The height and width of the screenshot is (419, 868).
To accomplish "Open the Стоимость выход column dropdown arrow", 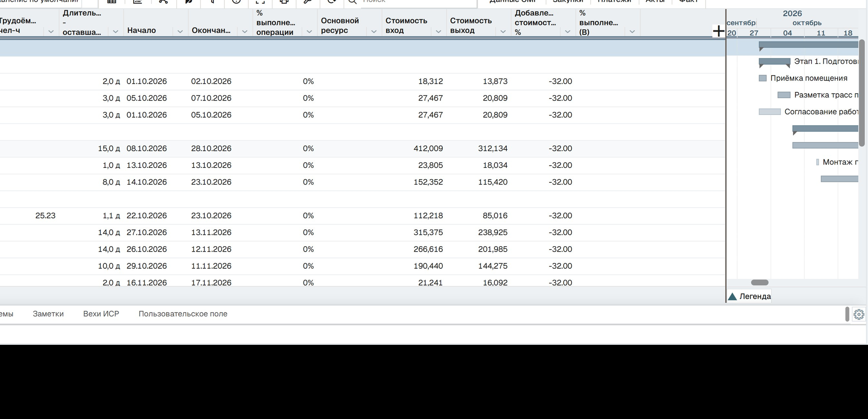I will 503,31.
